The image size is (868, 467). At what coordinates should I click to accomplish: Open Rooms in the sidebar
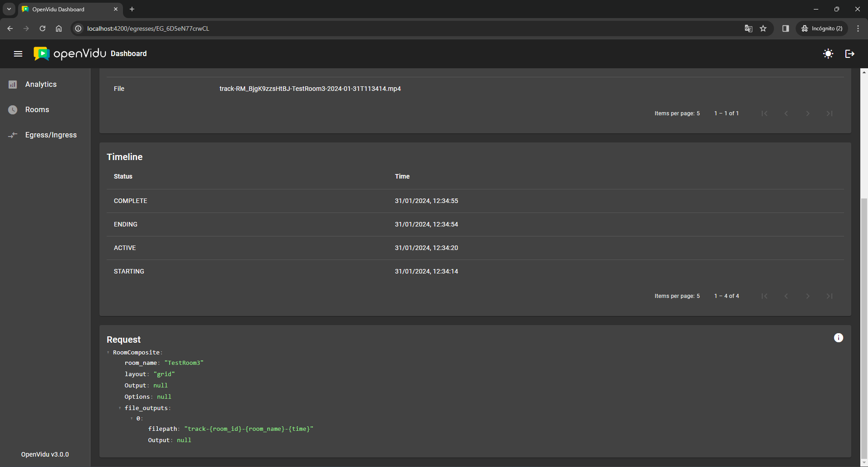pos(37,110)
